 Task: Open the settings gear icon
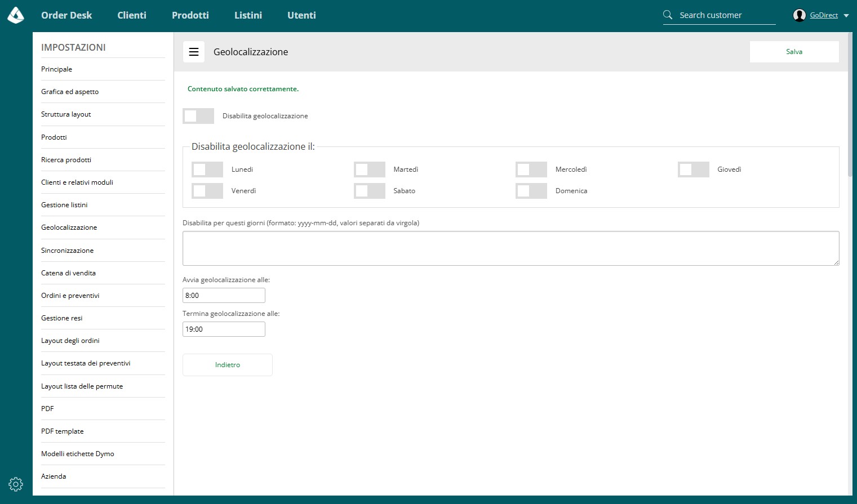click(x=16, y=484)
